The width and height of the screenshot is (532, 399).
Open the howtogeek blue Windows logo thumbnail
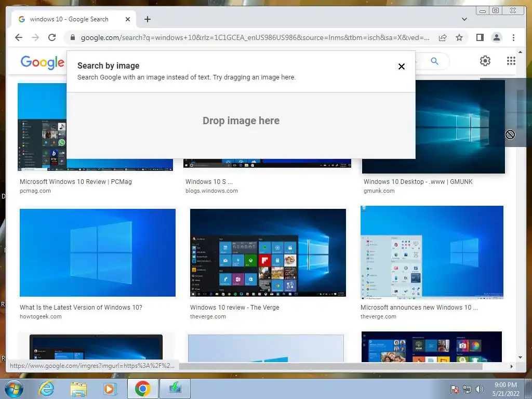(97, 253)
